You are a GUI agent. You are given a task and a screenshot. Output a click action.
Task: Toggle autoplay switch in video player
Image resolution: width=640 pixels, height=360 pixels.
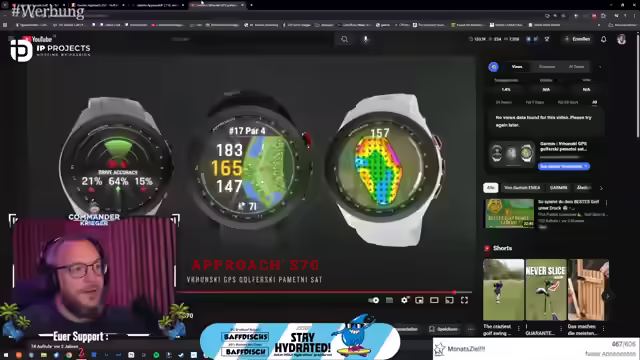[x=373, y=300]
